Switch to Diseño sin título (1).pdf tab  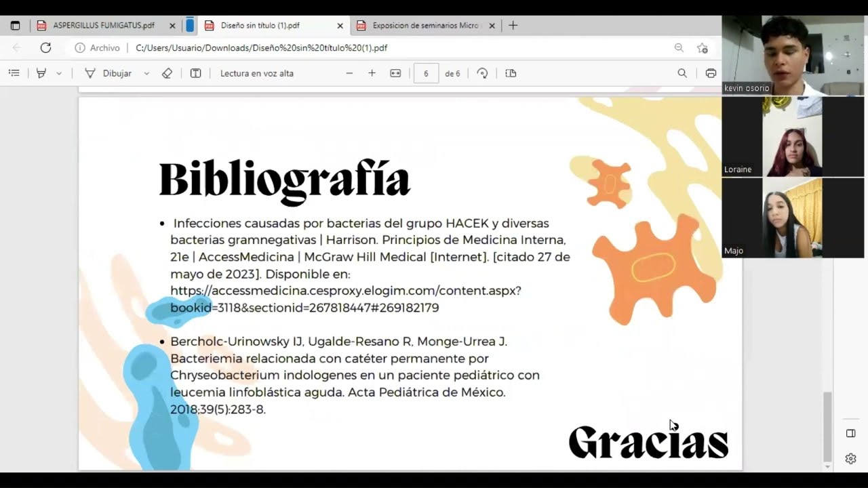coord(273,26)
